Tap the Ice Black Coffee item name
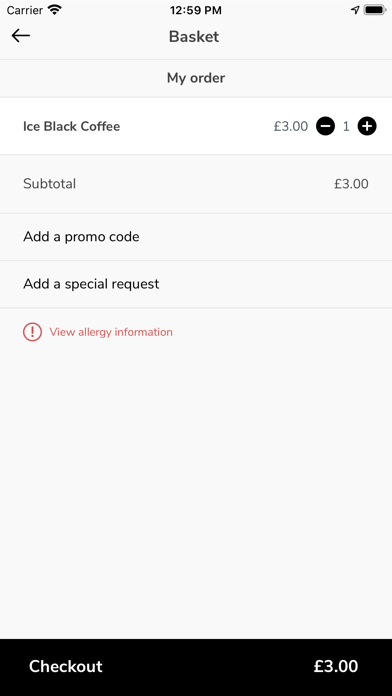 coord(71,127)
